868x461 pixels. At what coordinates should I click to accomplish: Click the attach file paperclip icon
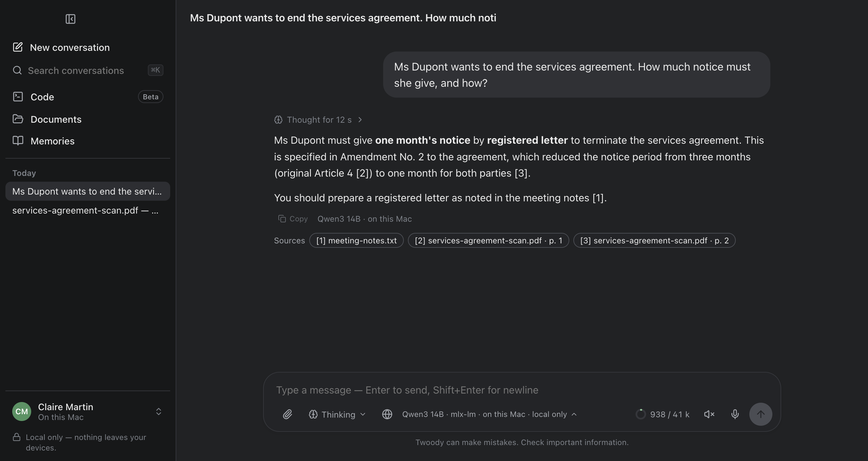[287, 414]
